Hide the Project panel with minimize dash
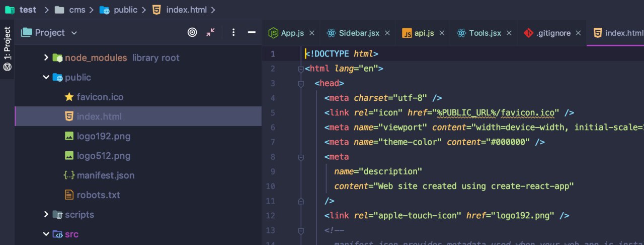 pyautogui.click(x=252, y=33)
